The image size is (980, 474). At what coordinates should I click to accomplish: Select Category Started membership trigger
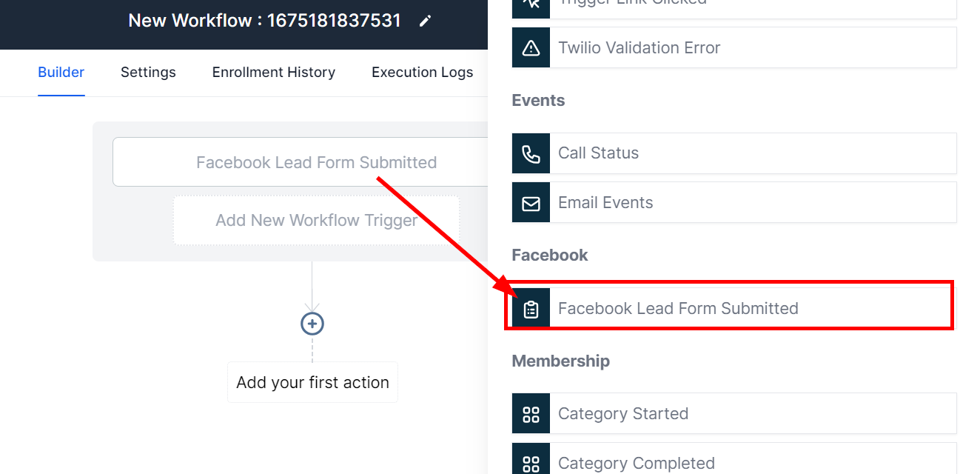tap(751, 414)
